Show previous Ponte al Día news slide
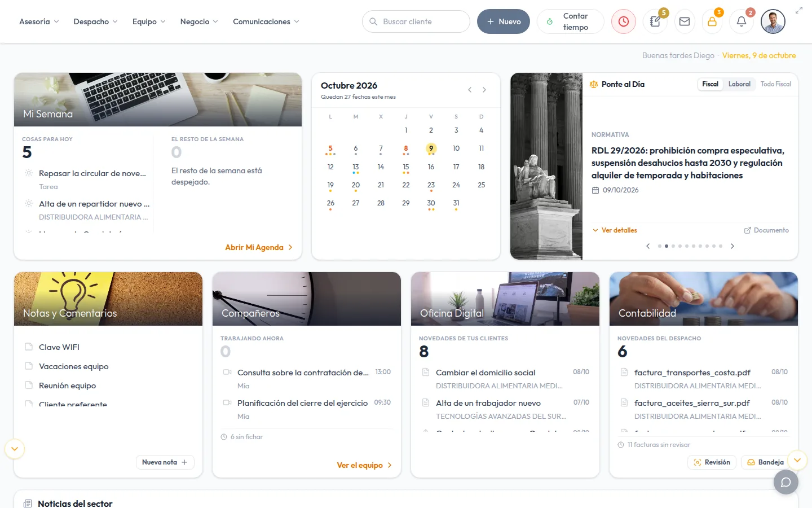The height and width of the screenshot is (508, 812). tap(648, 246)
